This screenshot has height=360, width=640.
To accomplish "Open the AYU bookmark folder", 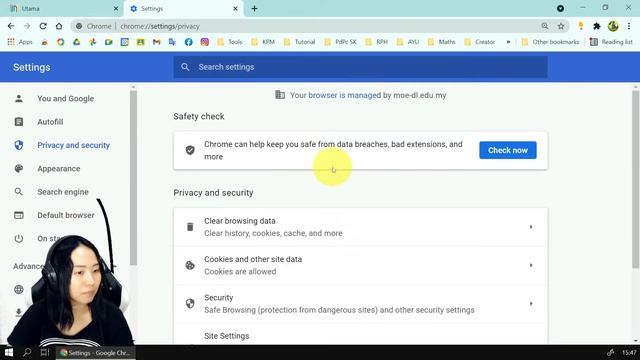I will (408, 42).
